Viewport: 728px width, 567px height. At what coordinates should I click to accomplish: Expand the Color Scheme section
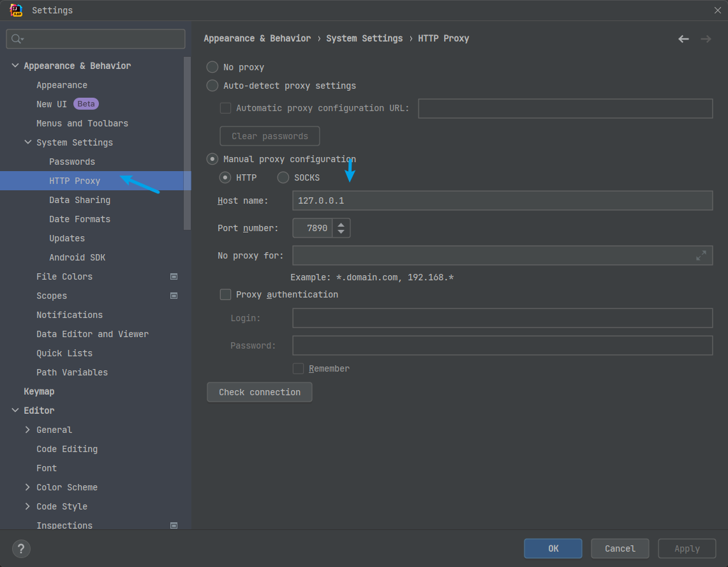click(27, 487)
